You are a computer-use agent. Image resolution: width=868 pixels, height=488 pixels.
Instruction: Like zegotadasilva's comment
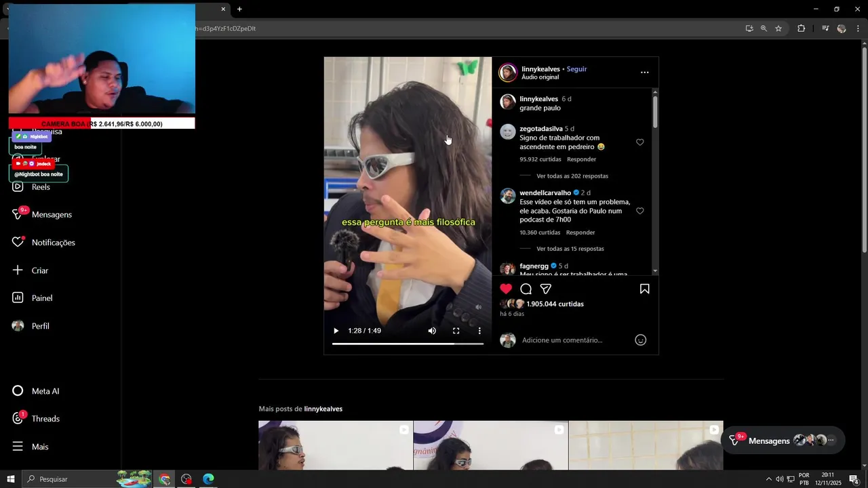tap(639, 142)
